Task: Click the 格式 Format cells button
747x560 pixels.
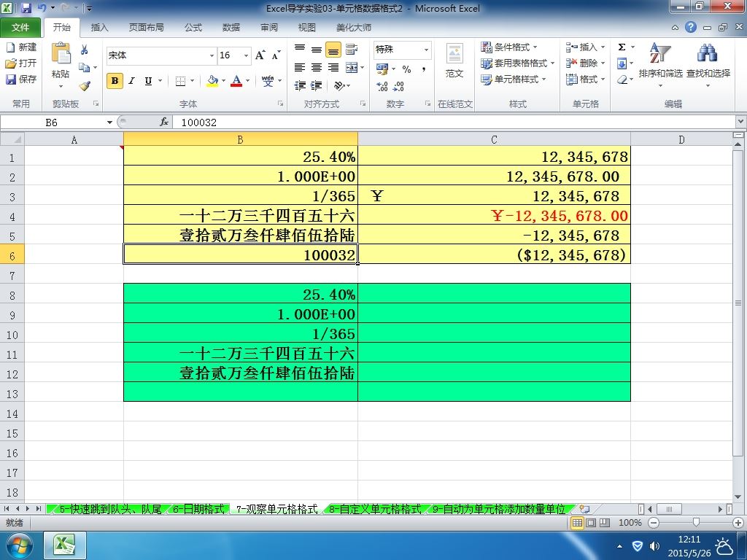Action: pos(585,79)
